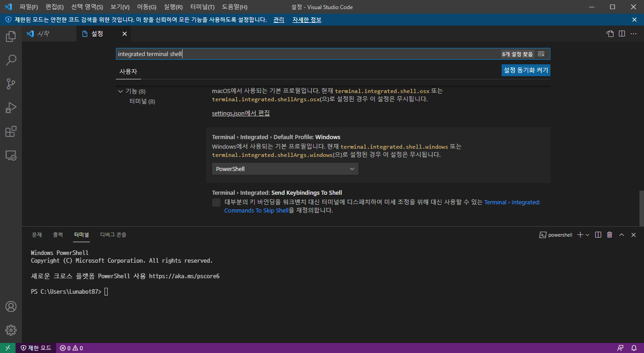Click the 관리 link in banner

point(278,20)
